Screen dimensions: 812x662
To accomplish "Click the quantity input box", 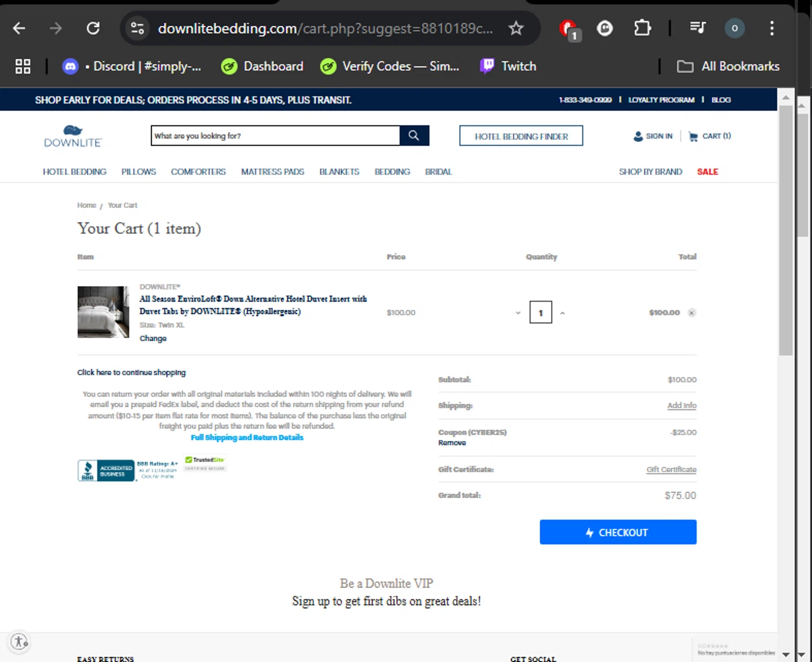I will point(541,313).
